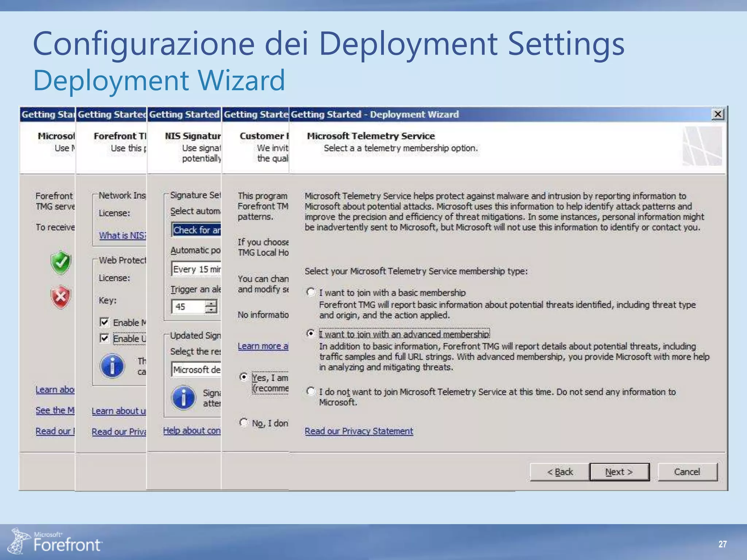Choose not to join Microsoft Telemetry Service
Screen dimensions: 747x560
310,391
